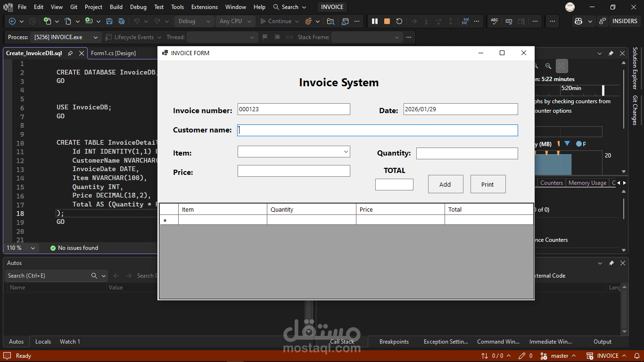This screenshot has height=362, width=644.
Task: Click the Restart debugging icon
Action: pyautogui.click(x=398, y=21)
